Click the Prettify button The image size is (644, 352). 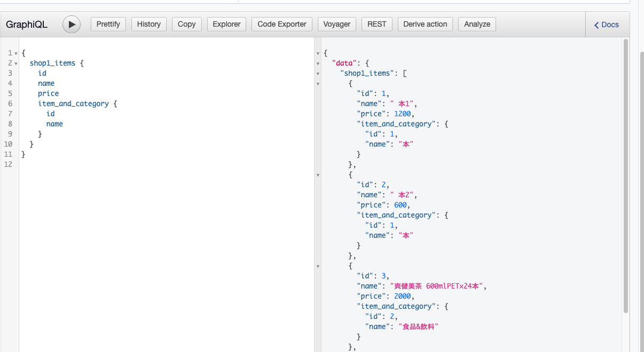tap(108, 24)
